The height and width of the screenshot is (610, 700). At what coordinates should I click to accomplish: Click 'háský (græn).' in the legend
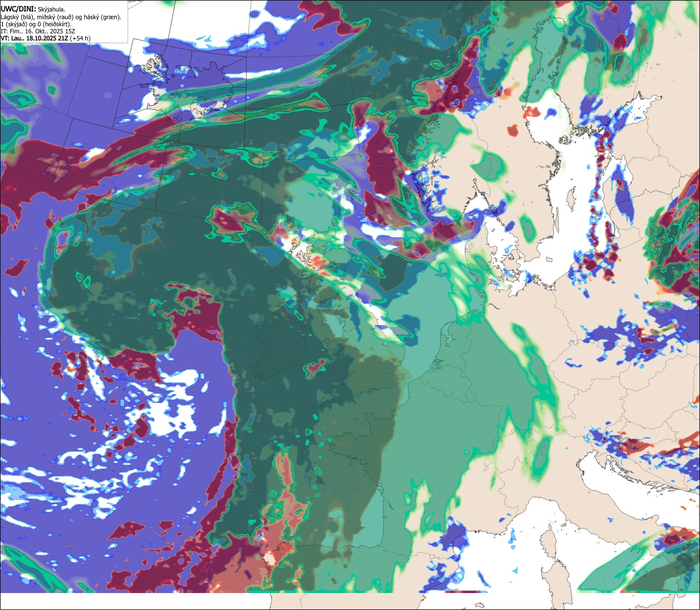coord(102,18)
